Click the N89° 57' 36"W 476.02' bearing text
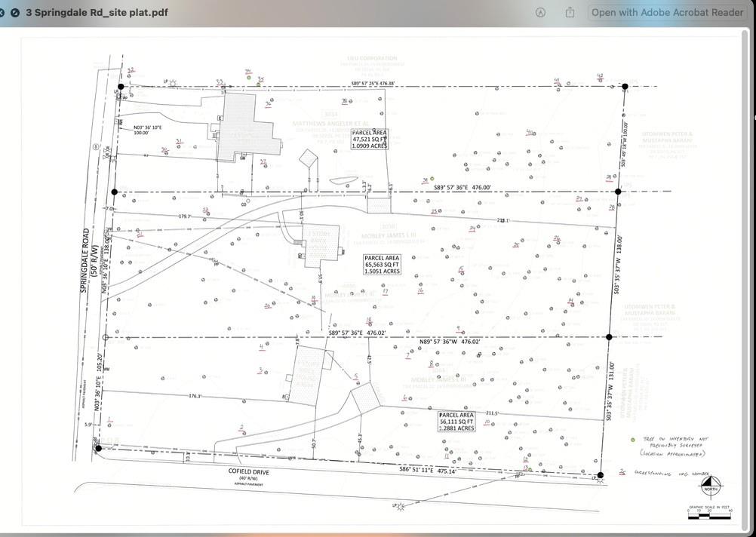This screenshot has width=756, height=537. pyautogui.click(x=450, y=342)
